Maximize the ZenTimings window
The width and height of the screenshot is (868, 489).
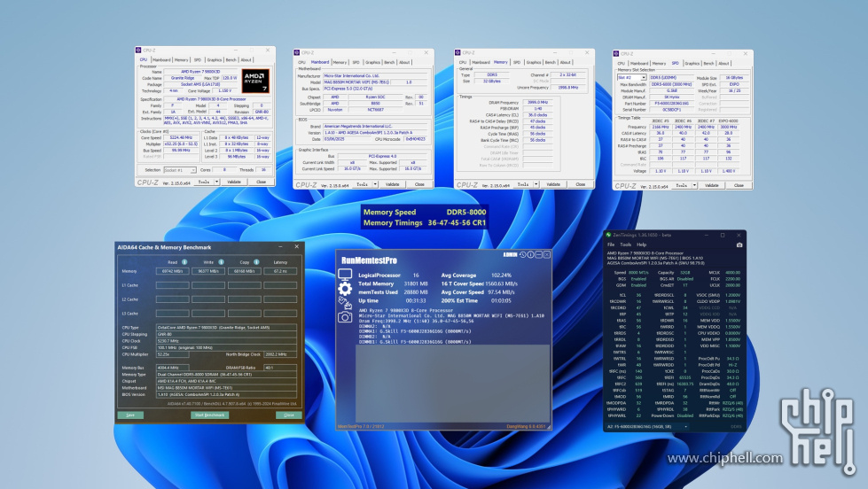coord(723,235)
